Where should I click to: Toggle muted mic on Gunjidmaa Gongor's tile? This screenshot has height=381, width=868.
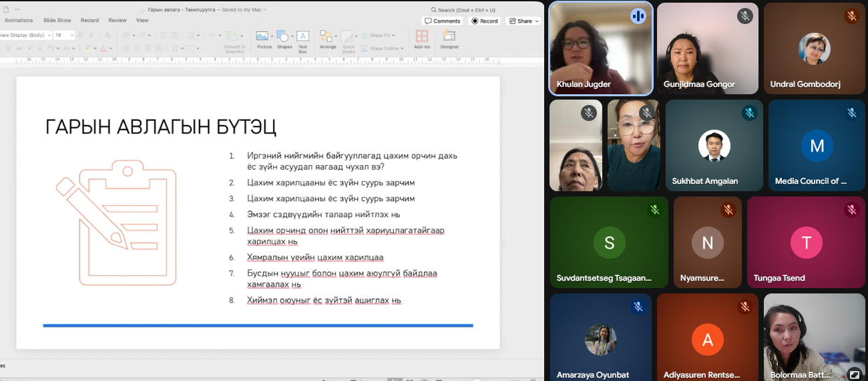744,16
